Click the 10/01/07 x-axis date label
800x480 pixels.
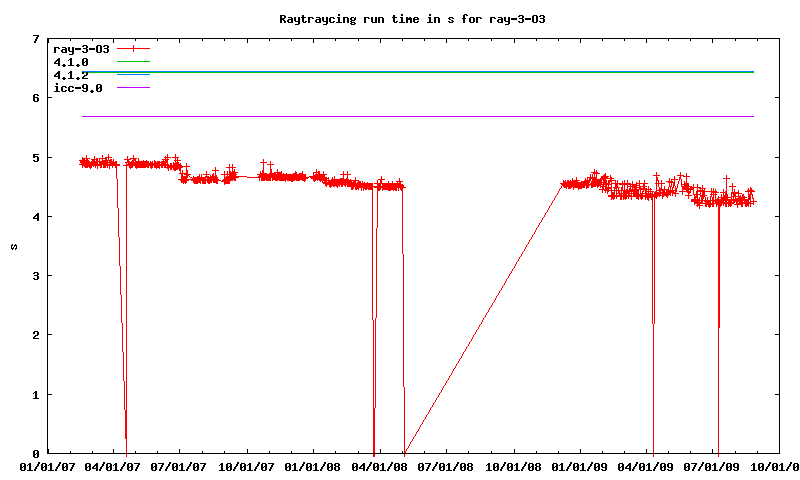point(247,466)
